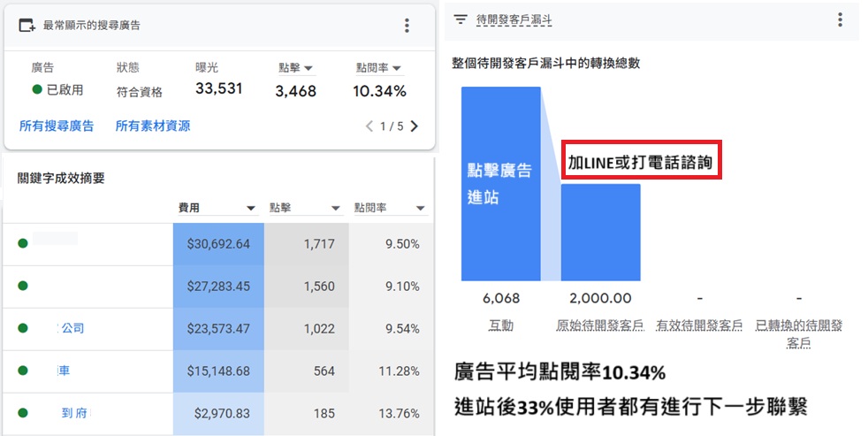Viewport: 868px width, 436px height.
Task: Open the 費用 column dropdown in keyword table
Action: [x=251, y=209]
